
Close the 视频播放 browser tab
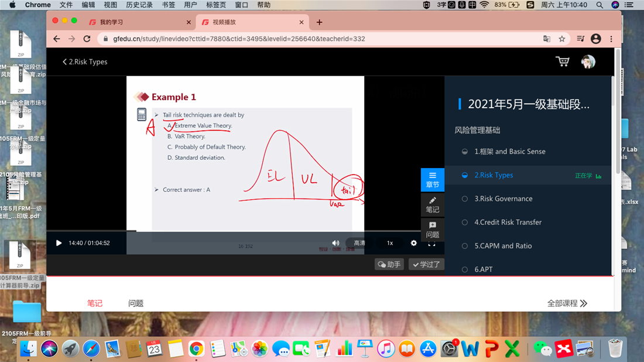click(302, 22)
